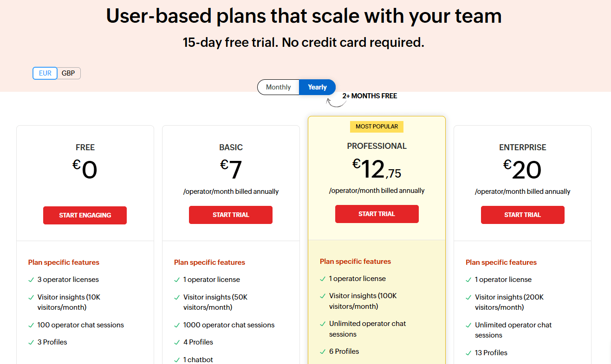Screen dimensions: 611x364
Task: Switch billing to Monthly
Action: pyautogui.click(x=278, y=87)
